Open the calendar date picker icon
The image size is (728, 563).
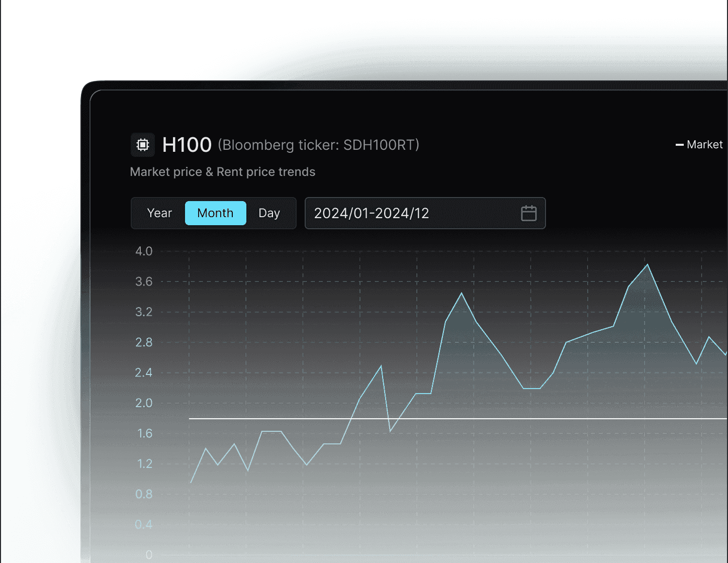528,213
